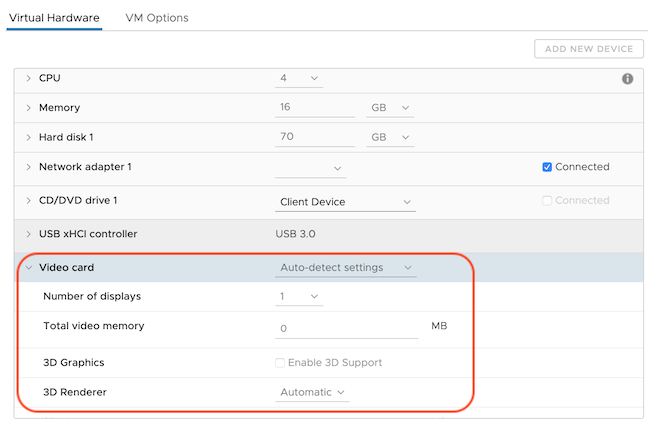
Task: Expand the CD/DVD drive 1 row
Action: coord(28,201)
